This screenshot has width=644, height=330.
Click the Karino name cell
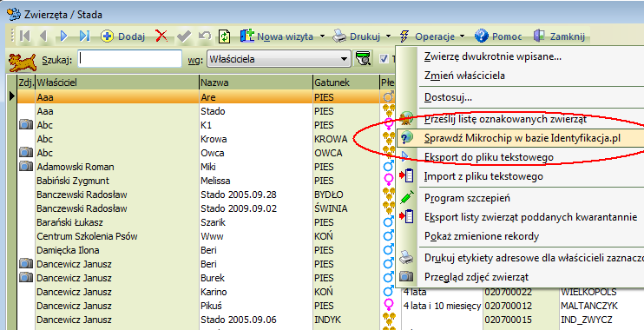(255, 292)
